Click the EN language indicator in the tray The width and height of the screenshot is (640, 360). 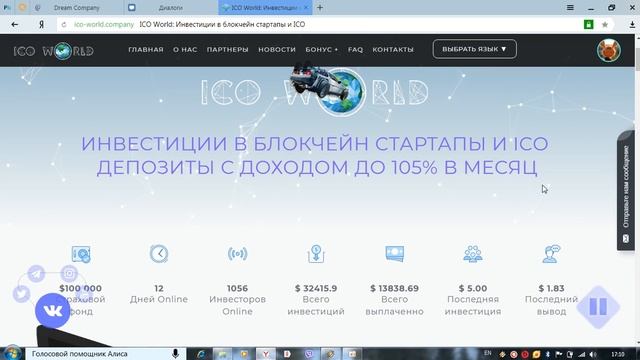(x=487, y=353)
